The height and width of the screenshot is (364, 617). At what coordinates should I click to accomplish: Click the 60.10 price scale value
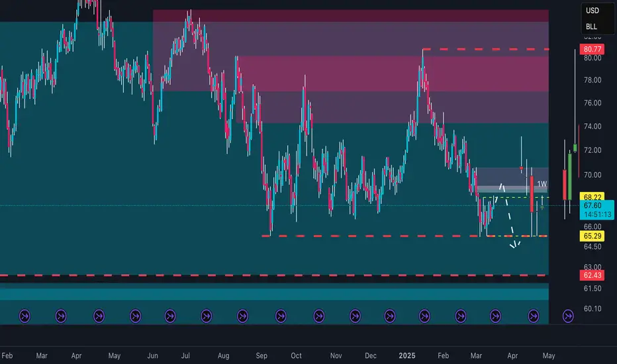(x=593, y=309)
